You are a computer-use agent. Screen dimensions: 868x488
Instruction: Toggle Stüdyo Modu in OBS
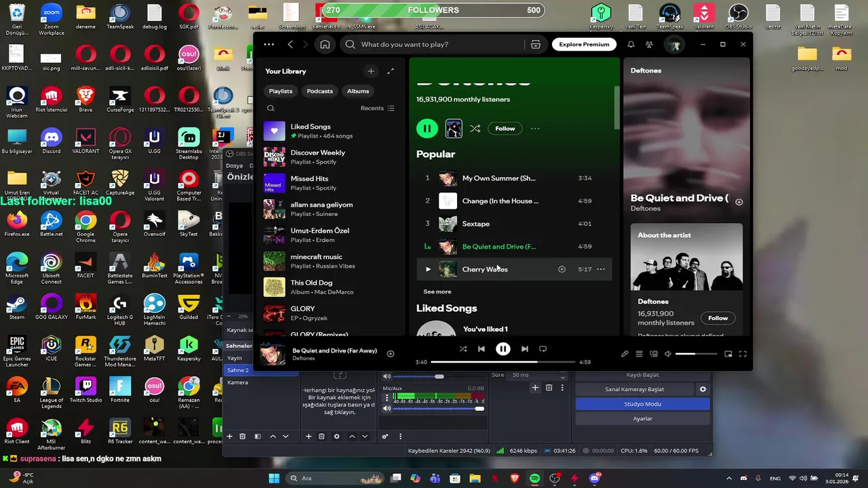[x=643, y=404]
